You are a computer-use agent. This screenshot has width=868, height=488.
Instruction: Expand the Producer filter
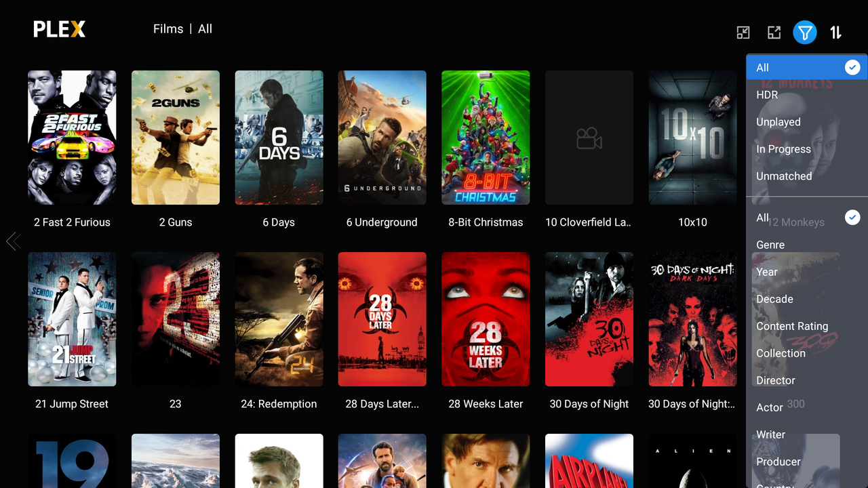(x=807, y=462)
